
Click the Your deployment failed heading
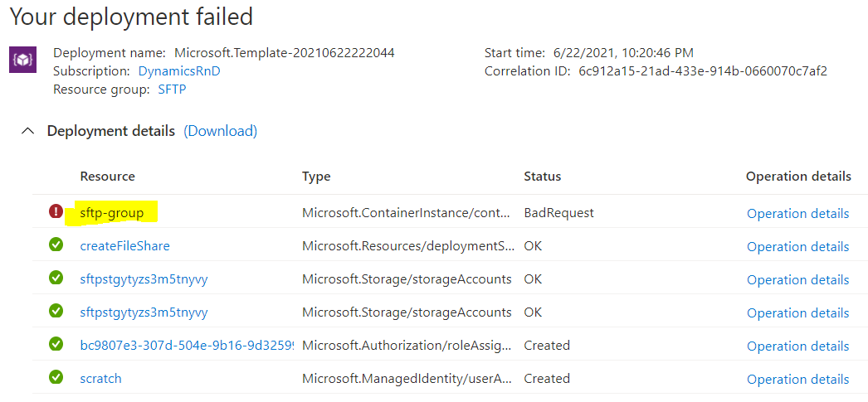pyautogui.click(x=132, y=17)
